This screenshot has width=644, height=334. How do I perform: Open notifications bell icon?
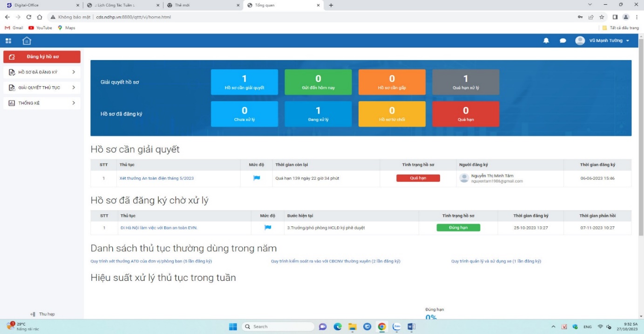(x=546, y=41)
